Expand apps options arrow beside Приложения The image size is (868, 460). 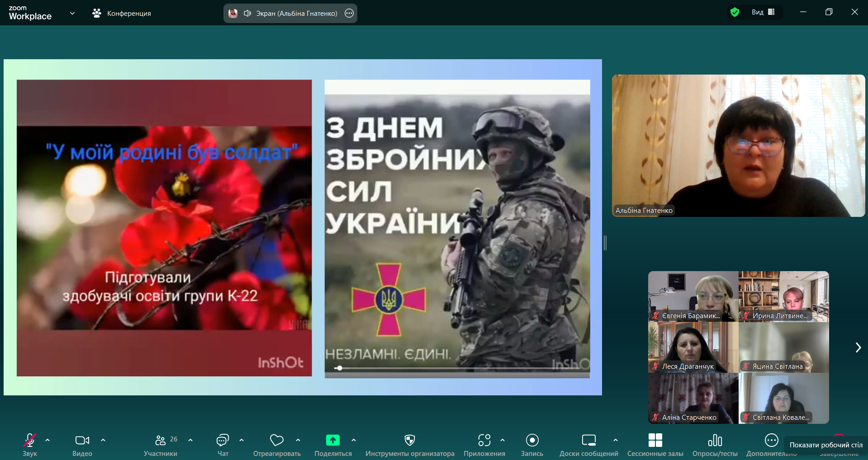point(503,440)
